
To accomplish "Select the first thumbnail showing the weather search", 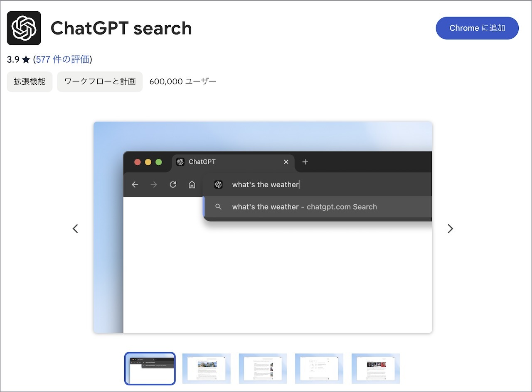I will click(x=150, y=369).
